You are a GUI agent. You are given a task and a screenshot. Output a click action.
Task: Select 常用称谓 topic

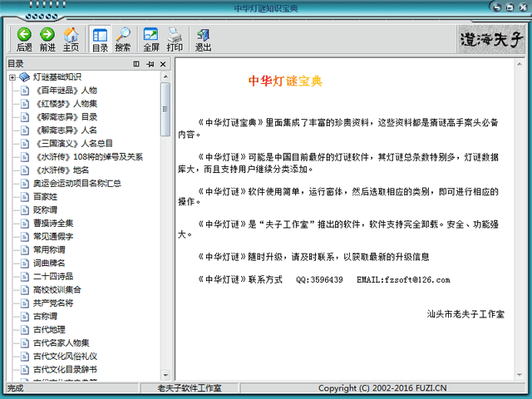point(49,249)
